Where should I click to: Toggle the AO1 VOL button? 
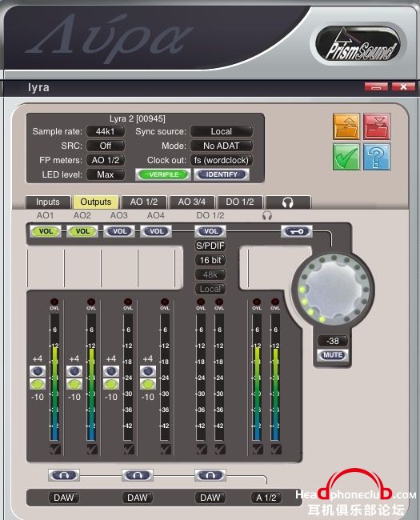coord(46,231)
